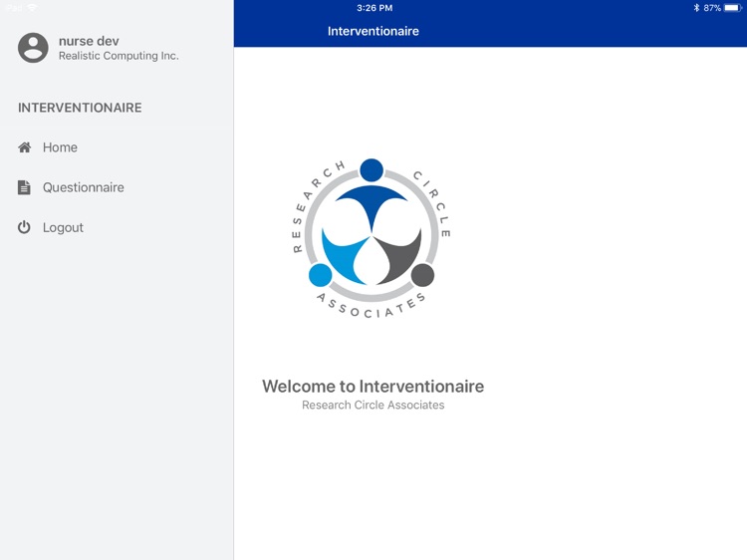Screen dimensions: 747x560
Task: Open the Questionnaire menu item
Action: [117, 187]
